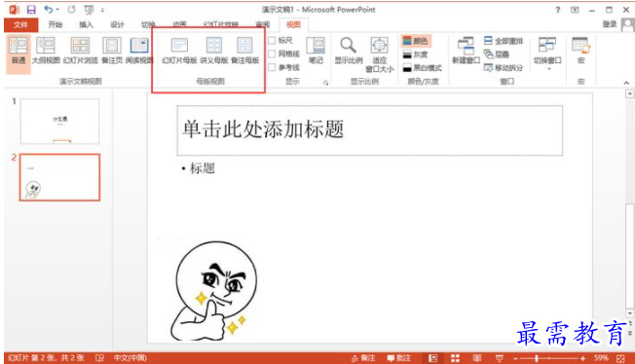This screenshot has width=635, height=364.
Task: Click normal view icon in status bar
Action: pyautogui.click(x=433, y=358)
